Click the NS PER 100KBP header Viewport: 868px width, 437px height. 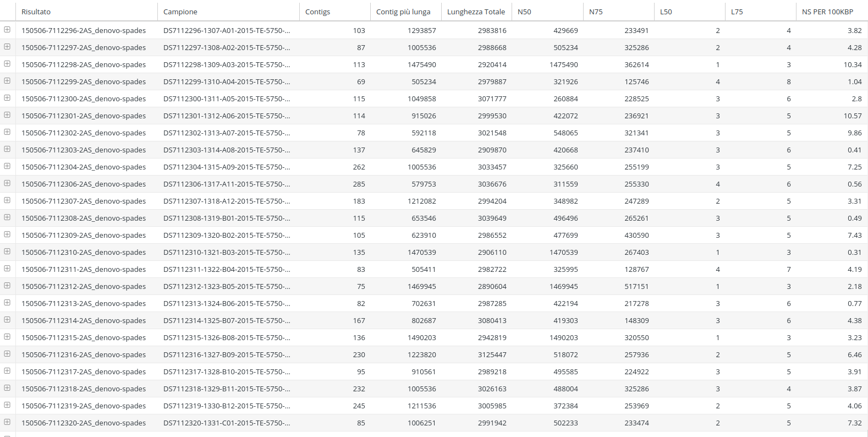click(x=827, y=12)
